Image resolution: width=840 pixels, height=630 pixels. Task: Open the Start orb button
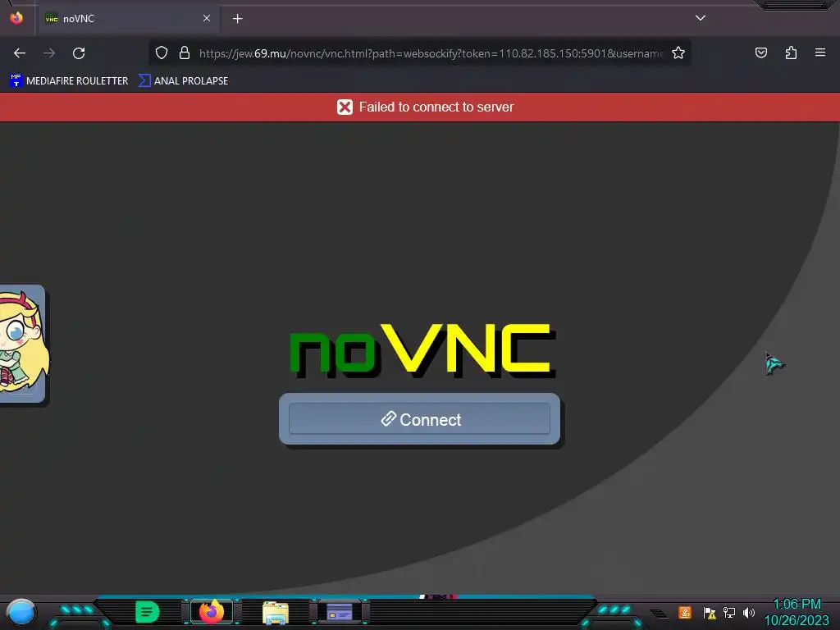(21, 612)
